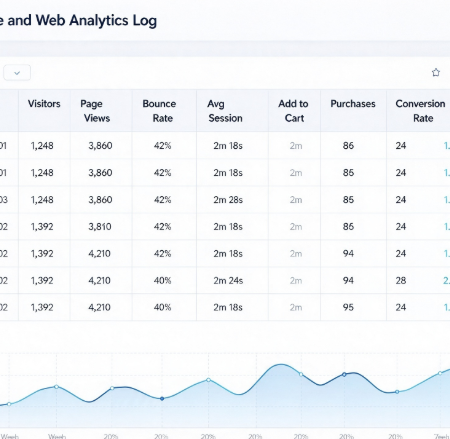Click the Add to Cart column header

tap(293, 111)
